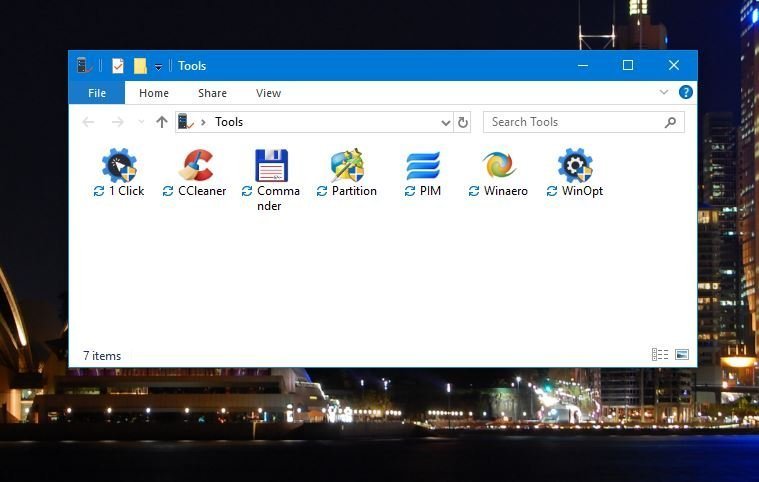
Task: Select the WinOpt gear icon
Action: click(575, 165)
